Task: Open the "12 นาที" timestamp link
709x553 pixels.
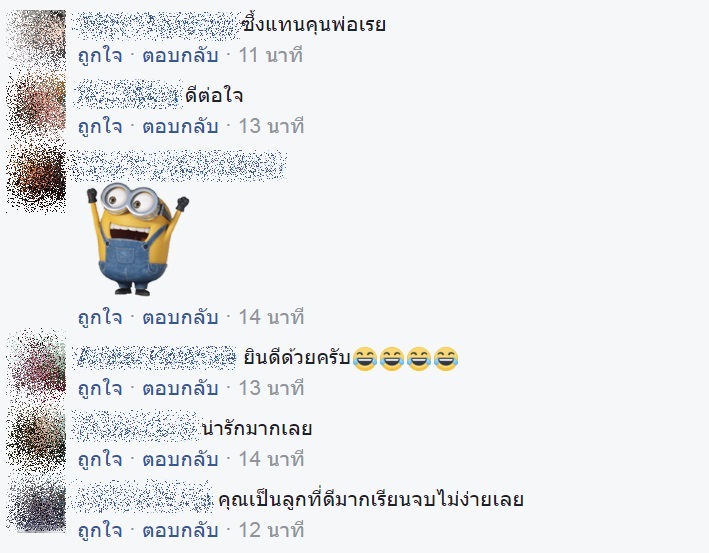Action: click(271, 530)
